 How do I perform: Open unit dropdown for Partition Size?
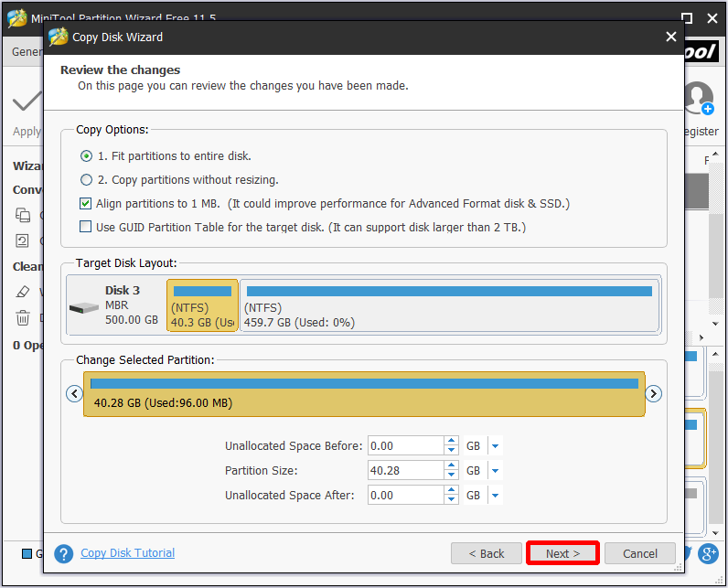coord(496,471)
